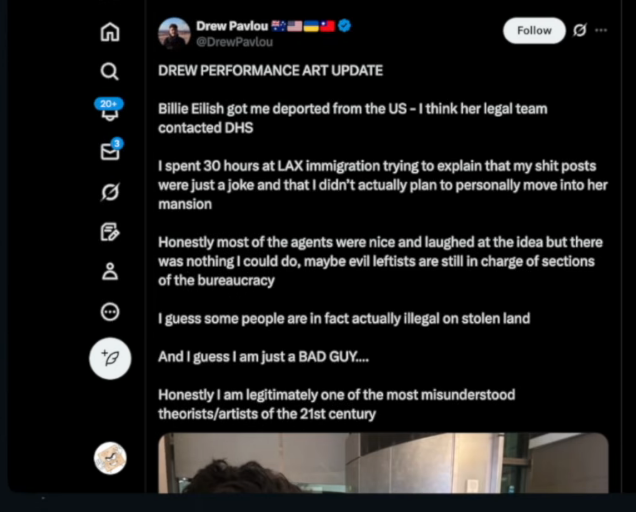Screen dimensions: 636x512
Task: Click the flag emojis after the username
Action: pos(303,26)
